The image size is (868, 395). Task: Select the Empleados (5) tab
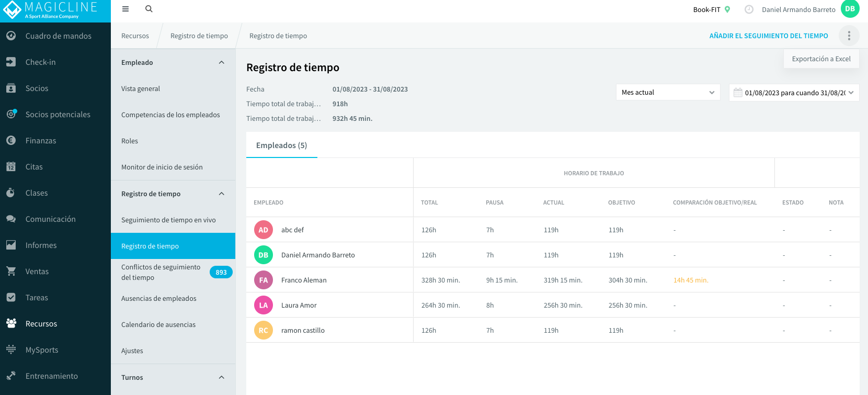pos(281,145)
